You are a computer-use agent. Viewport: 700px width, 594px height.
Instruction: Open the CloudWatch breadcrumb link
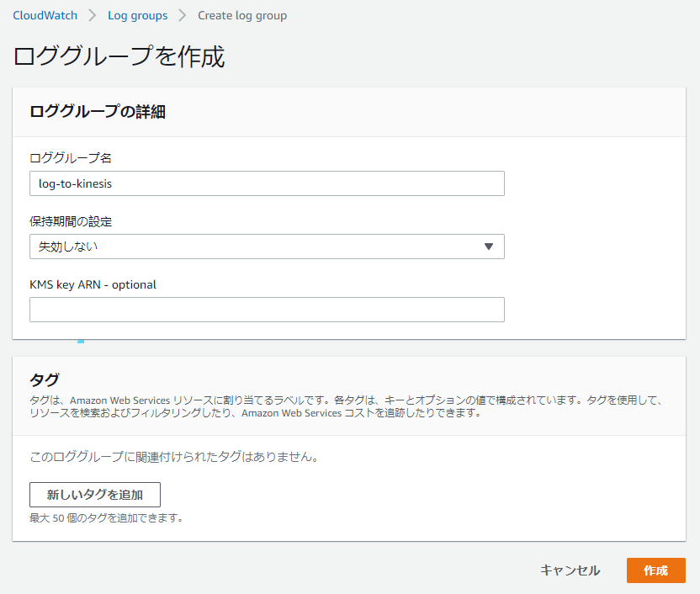(x=45, y=16)
